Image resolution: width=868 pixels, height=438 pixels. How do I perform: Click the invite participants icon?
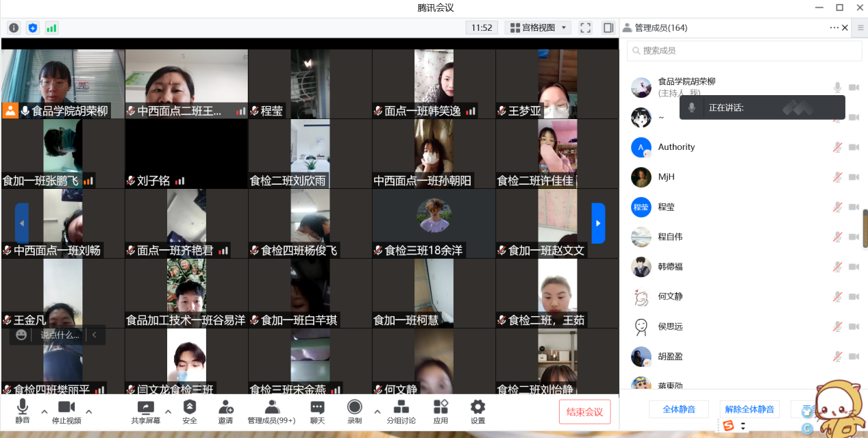(x=225, y=408)
